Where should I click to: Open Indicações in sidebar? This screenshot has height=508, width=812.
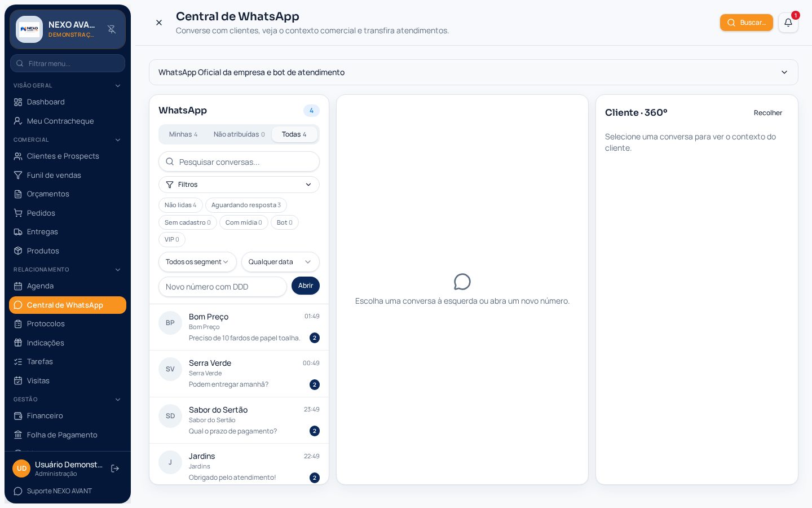pos(68,343)
